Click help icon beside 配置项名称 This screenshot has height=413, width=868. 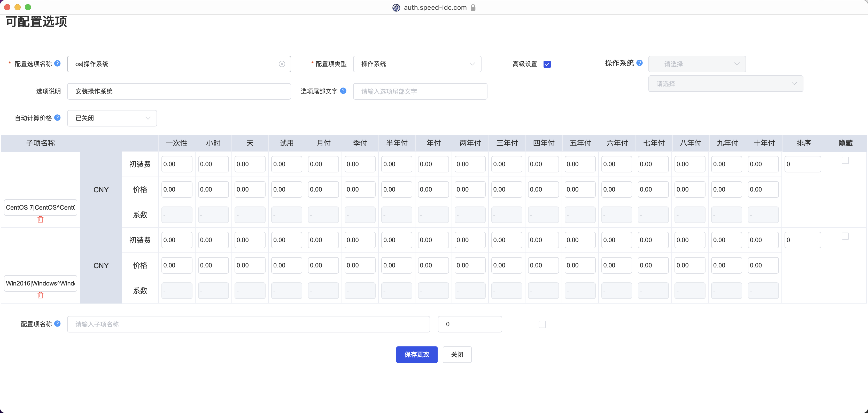[x=57, y=323]
